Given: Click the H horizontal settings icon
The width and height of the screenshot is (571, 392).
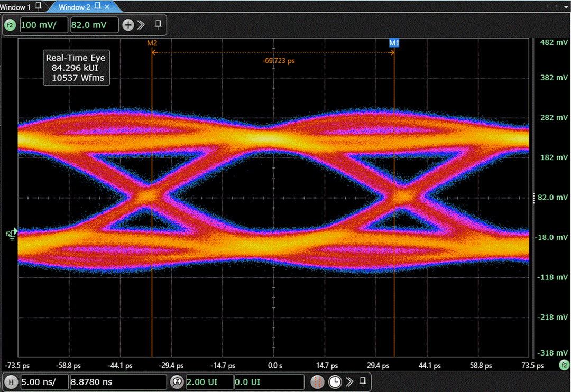Looking at the screenshot, I should [10, 381].
